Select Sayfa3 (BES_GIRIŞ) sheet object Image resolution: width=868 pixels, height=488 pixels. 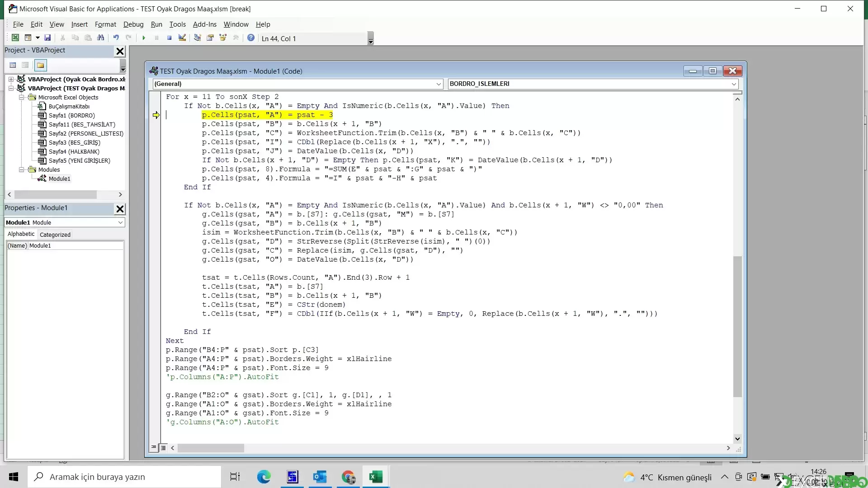[74, 142]
